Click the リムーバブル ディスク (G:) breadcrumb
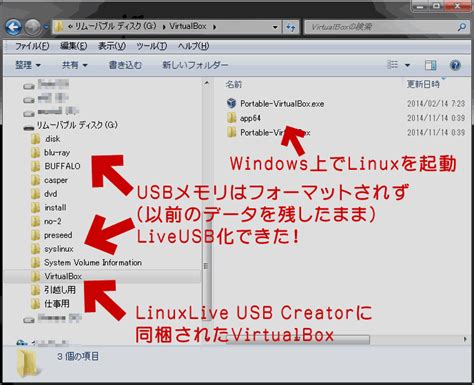This screenshot has width=474, height=385. pos(116,26)
